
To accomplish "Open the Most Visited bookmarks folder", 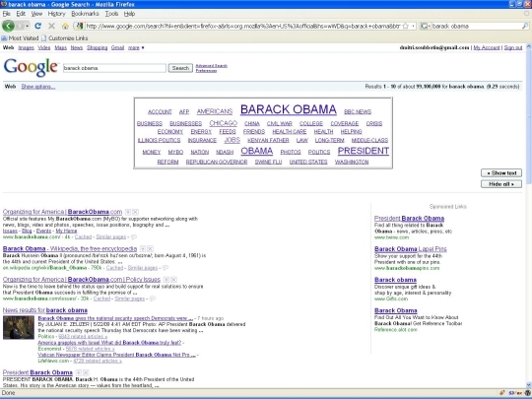I will [20, 38].
